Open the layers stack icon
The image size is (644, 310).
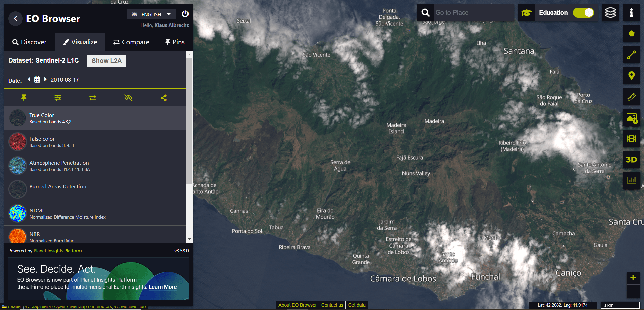click(x=610, y=13)
